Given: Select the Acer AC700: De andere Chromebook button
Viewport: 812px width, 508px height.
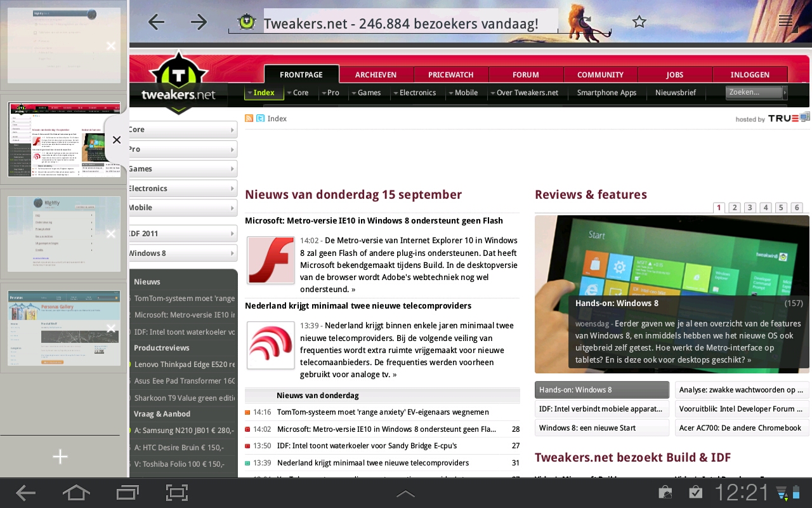Looking at the screenshot, I should (x=742, y=428).
